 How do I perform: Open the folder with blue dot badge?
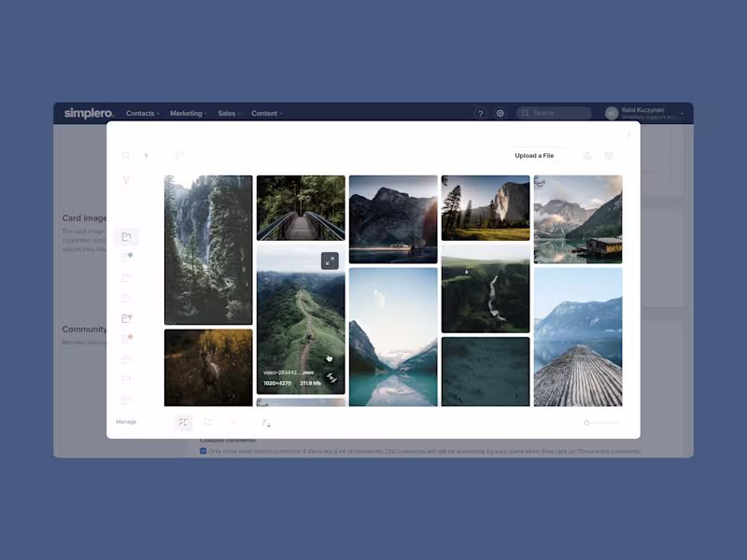pyautogui.click(x=127, y=258)
